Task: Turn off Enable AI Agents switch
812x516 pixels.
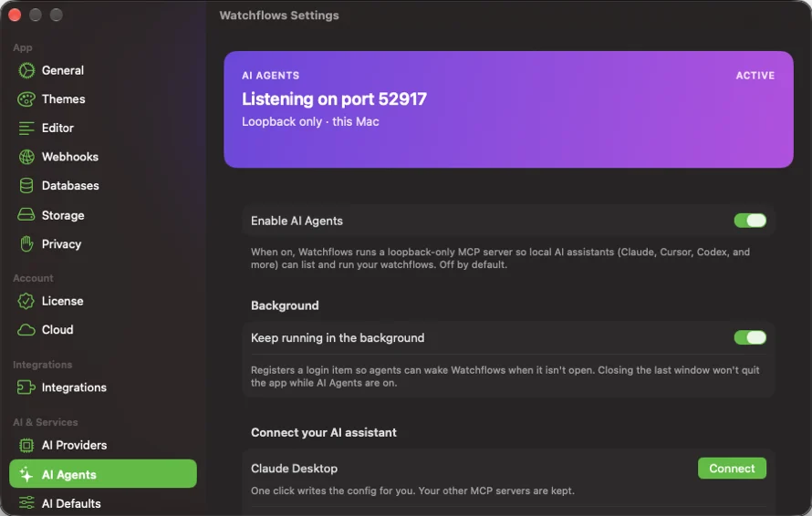Action: click(x=750, y=221)
